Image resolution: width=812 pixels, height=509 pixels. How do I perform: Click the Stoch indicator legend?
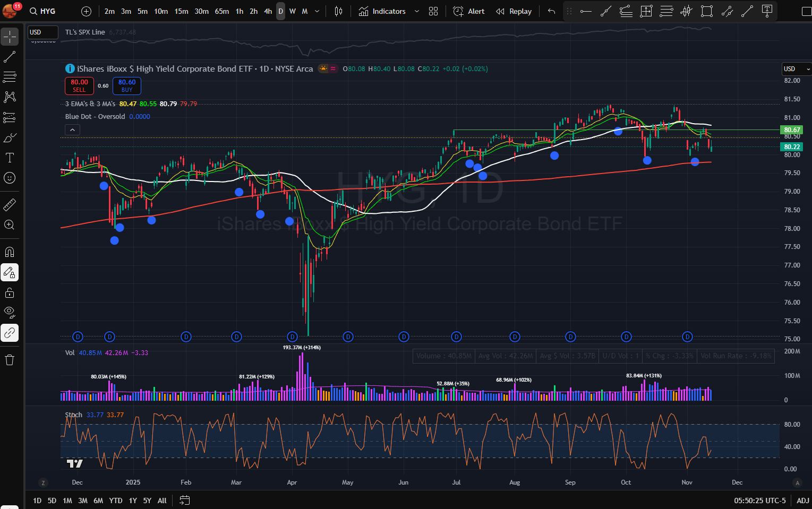point(74,415)
